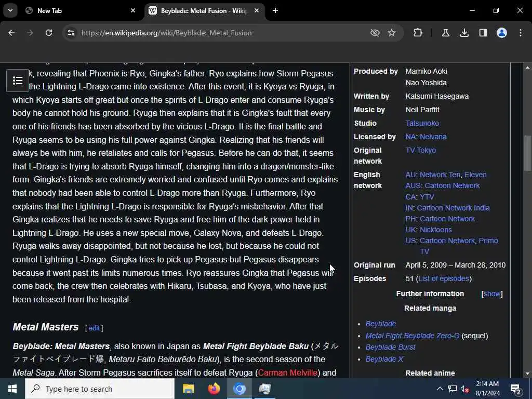Viewport: 532px width, 399px height.
Task: Open the Network Ten link
Action: 440,175
